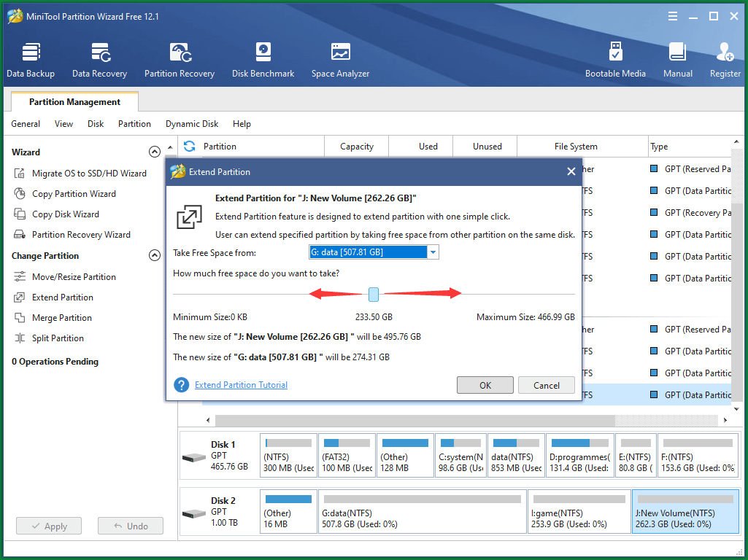Open the hamburger menu in title bar
Viewport: 748px width, 560px height.
click(673, 16)
